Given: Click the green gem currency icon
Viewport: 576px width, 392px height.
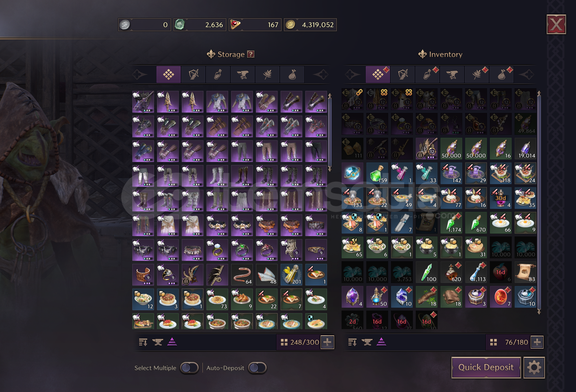Looking at the screenshot, I should (x=180, y=25).
